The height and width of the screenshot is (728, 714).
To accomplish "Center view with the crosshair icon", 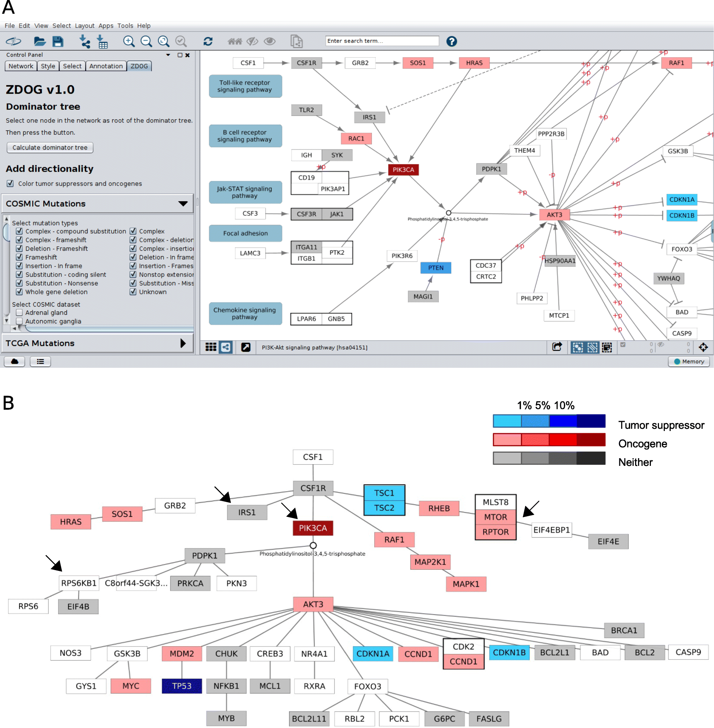I will point(703,348).
